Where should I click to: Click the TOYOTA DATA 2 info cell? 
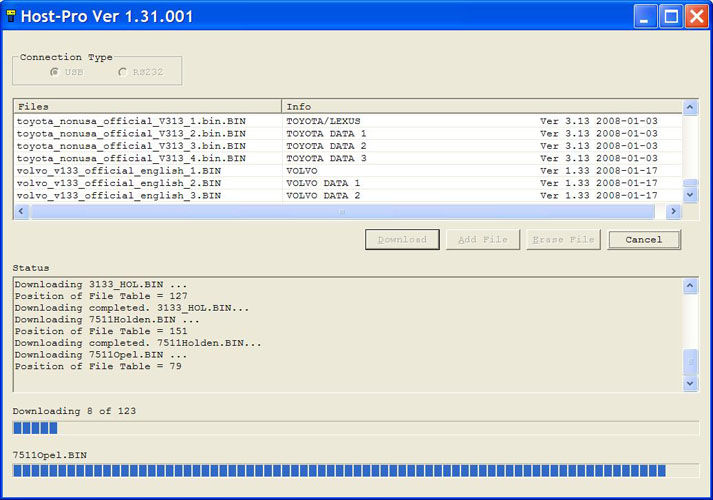pyautogui.click(x=326, y=146)
